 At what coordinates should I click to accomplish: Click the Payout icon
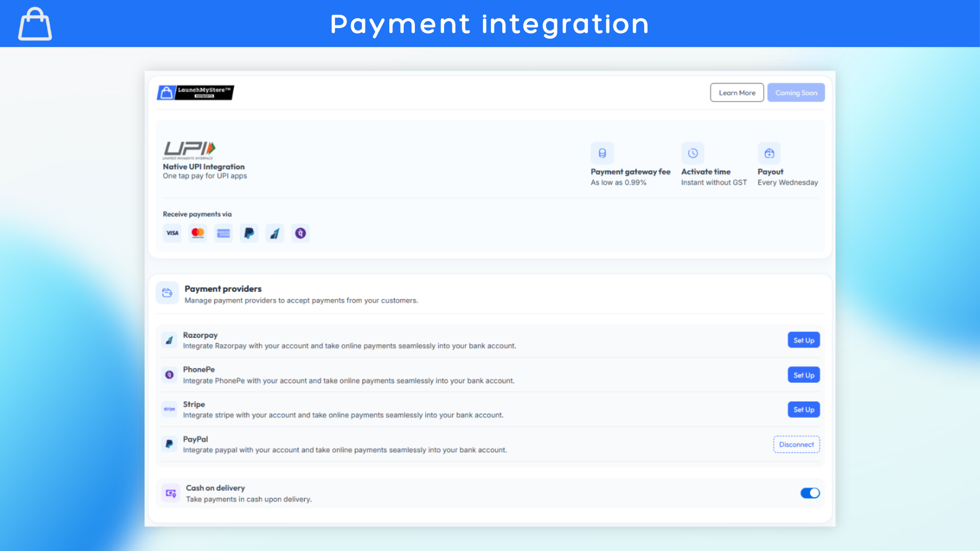[769, 153]
